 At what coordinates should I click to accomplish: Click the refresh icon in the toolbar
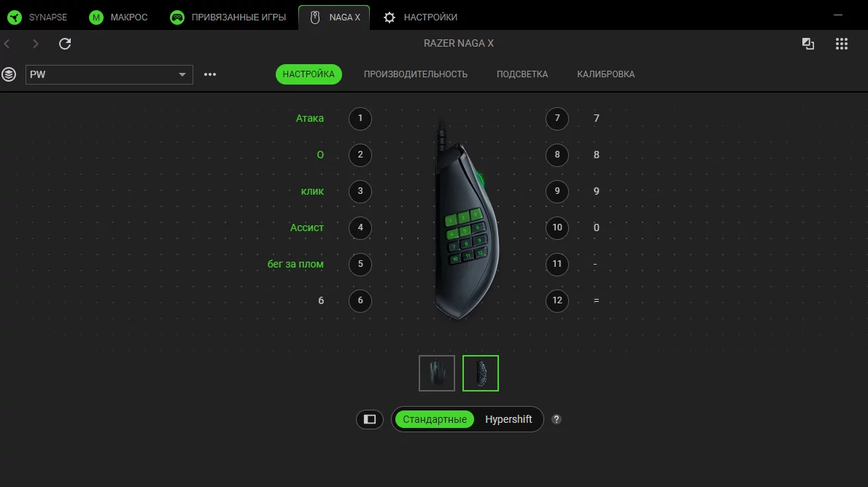tap(65, 44)
